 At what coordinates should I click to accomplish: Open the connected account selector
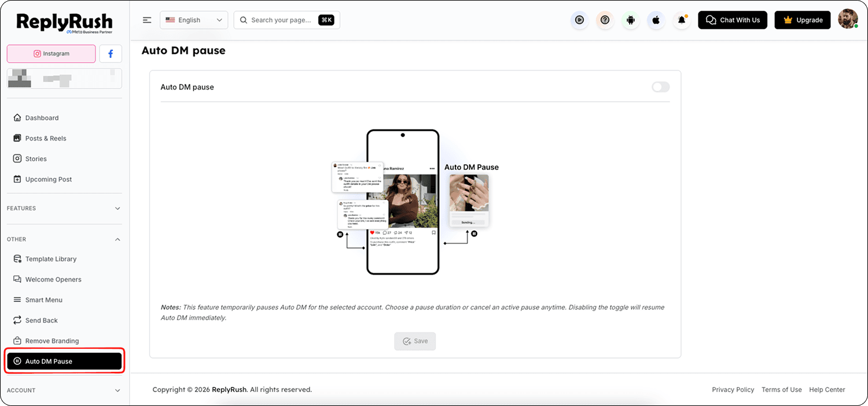pyautogui.click(x=64, y=79)
